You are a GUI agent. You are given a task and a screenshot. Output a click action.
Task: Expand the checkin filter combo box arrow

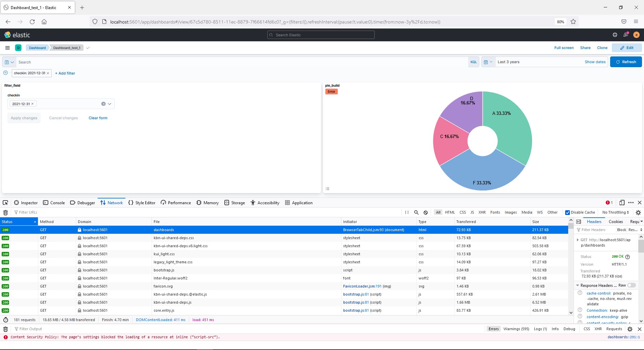click(x=109, y=104)
